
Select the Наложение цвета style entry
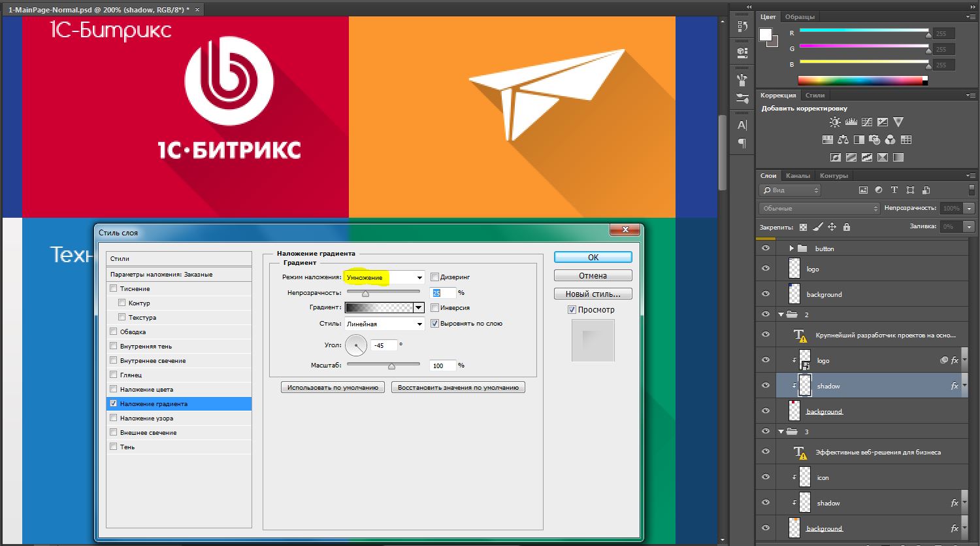[x=179, y=389]
